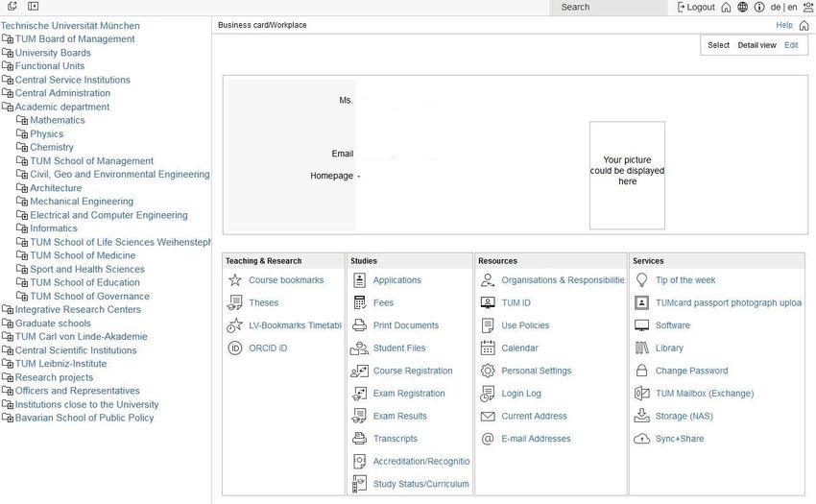Click the TUM Mailbox (Exchange) icon
Screen dimensions: 816x504
(x=641, y=393)
